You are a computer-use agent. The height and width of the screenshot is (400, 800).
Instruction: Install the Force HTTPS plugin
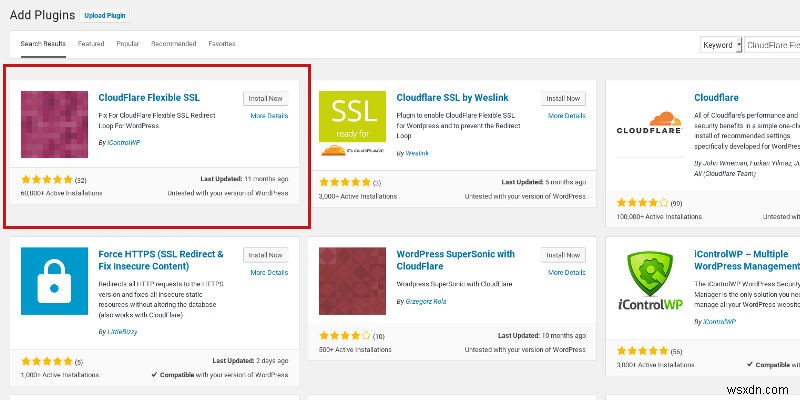(x=265, y=254)
